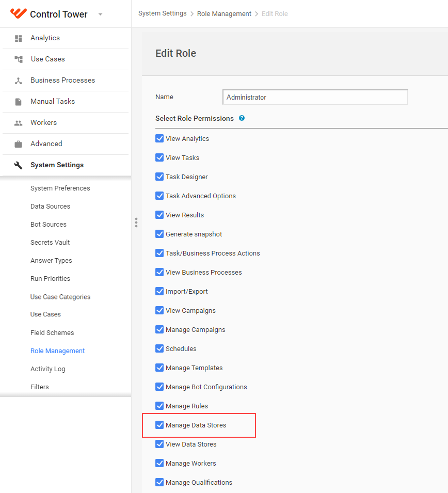Viewport: 448px width, 493px height.
Task: Click Role Management breadcrumb link
Action: 224,14
